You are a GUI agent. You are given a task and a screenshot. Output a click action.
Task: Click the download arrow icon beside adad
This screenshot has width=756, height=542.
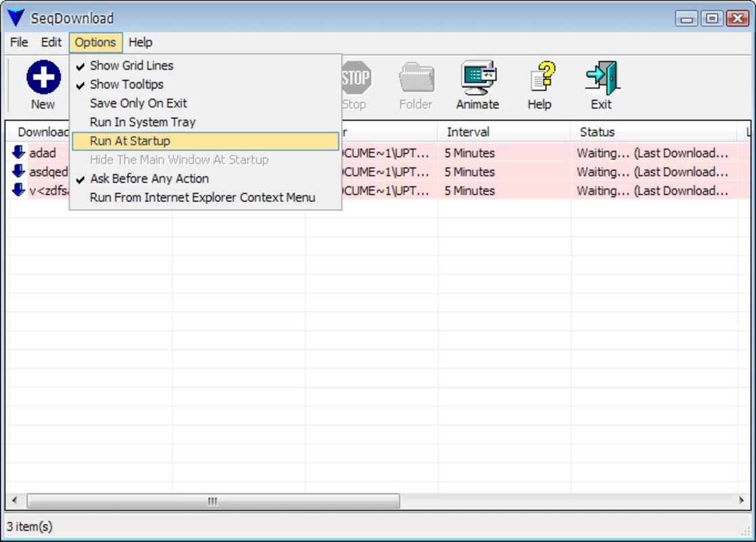18,152
